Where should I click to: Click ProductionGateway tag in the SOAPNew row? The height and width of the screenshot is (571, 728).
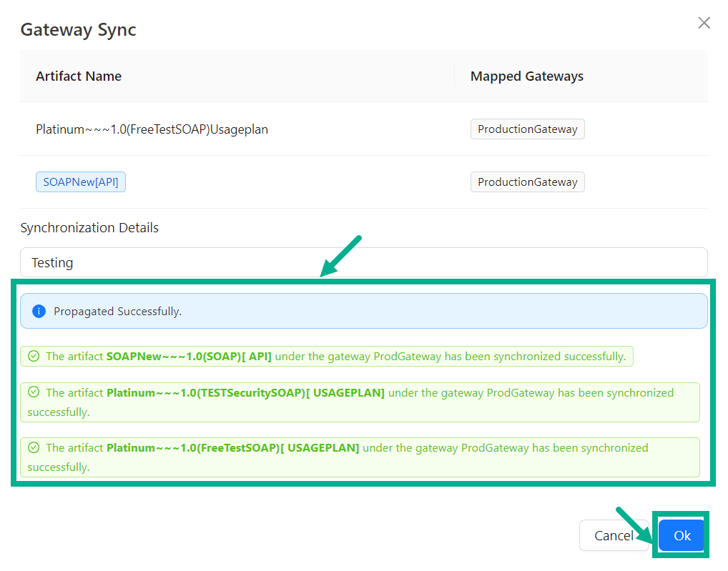tap(527, 182)
